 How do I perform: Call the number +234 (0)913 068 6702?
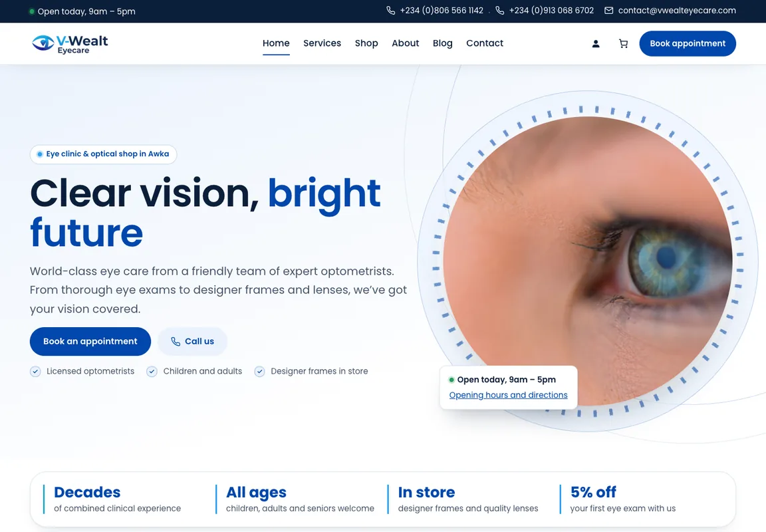click(551, 10)
